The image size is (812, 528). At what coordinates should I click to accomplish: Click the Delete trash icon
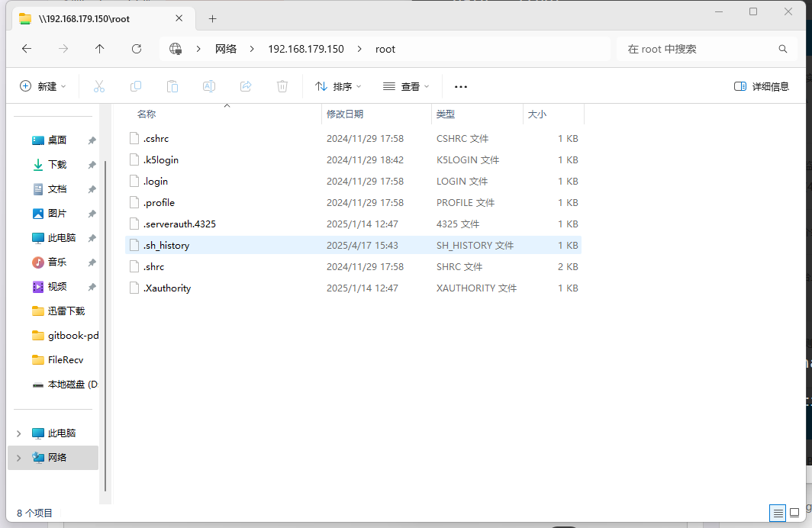pyautogui.click(x=282, y=86)
